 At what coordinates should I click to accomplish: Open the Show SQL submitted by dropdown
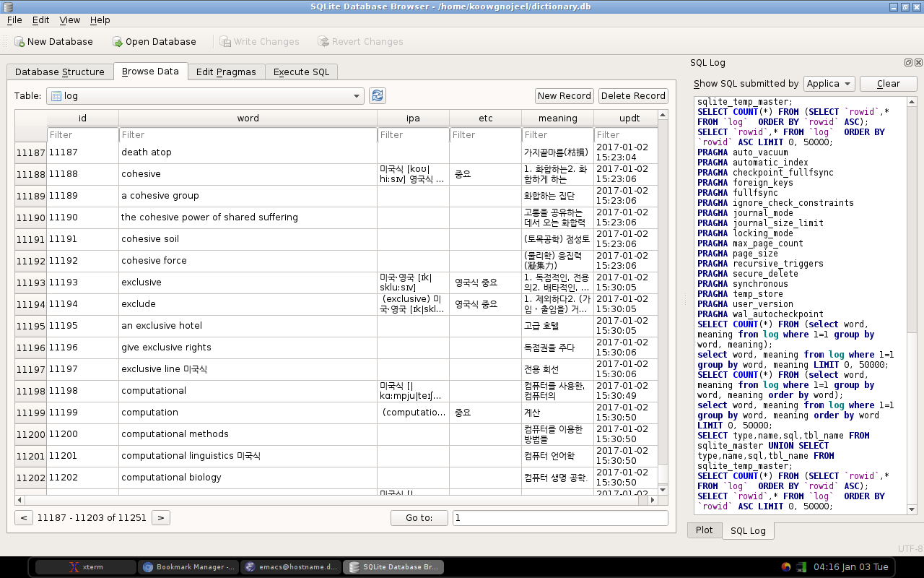[829, 84]
